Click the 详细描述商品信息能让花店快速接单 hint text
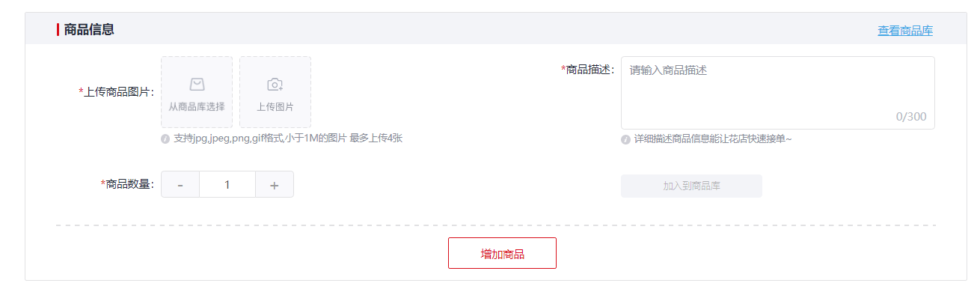This screenshot has width=980, height=289. pos(712,139)
